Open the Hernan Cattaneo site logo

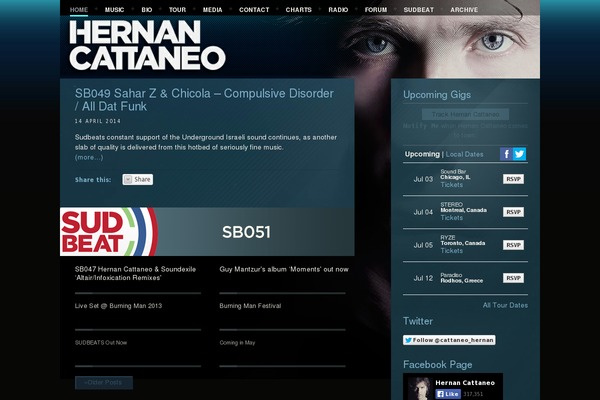[x=147, y=46]
